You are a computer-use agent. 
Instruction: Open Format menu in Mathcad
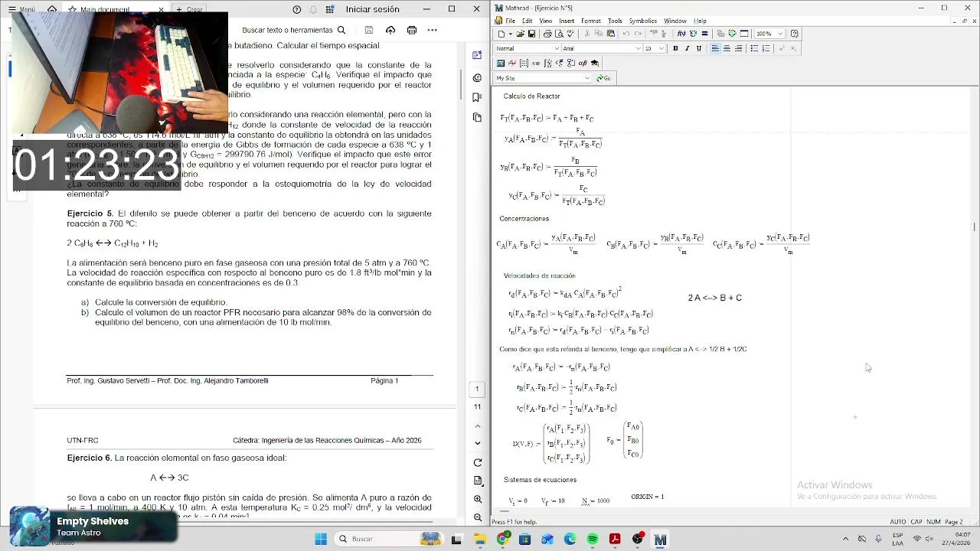click(591, 21)
